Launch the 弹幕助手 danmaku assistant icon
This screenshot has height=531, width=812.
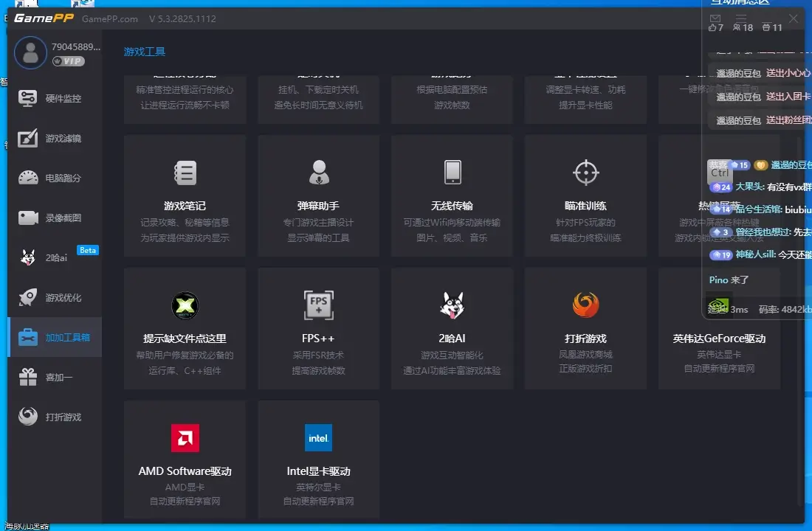[318, 173]
